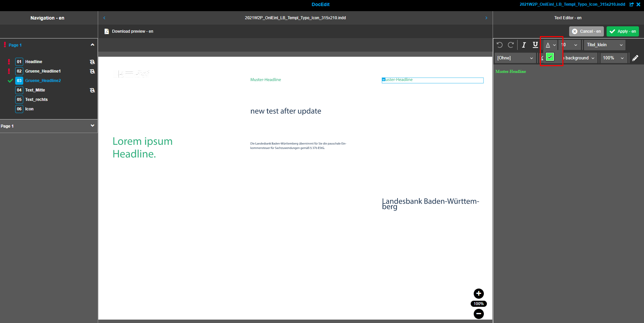Click the crossed icon beside Gruene_Headline1
This screenshot has width=644, height=323.
point(92,71)
